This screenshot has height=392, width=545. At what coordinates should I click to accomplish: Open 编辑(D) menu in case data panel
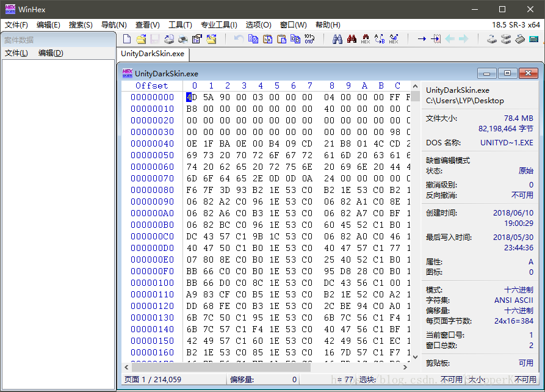tap(51, 53)
